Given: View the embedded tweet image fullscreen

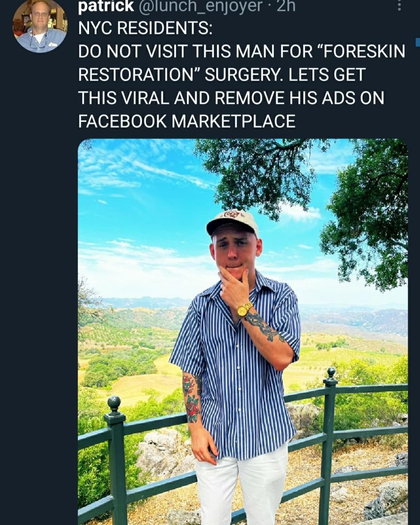Looking at the screenshot, I should (x=241, y=331).
